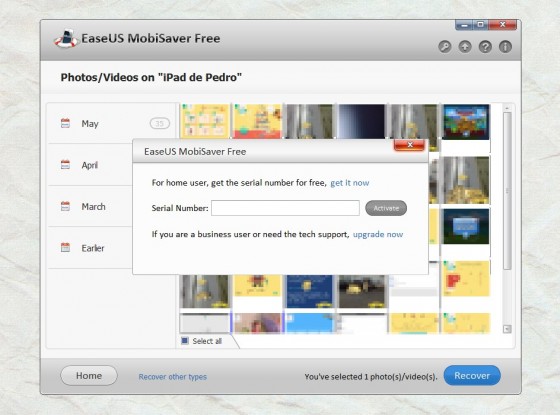Toggle the Select all checkbox
The height and width of the screenshot is (415, 560).
click(x=185, y=341)
